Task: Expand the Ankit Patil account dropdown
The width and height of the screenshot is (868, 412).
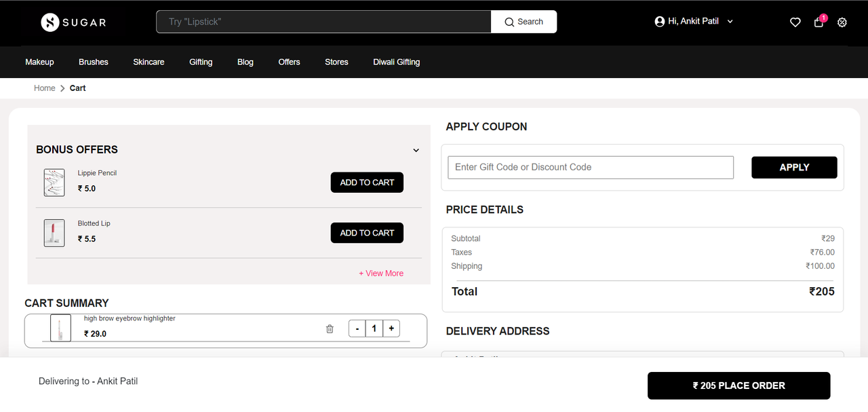Action: coord(730,22)
